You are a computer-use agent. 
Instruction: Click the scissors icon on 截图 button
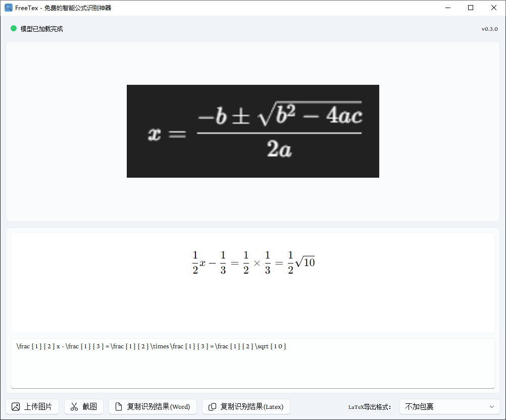(74, 407)
